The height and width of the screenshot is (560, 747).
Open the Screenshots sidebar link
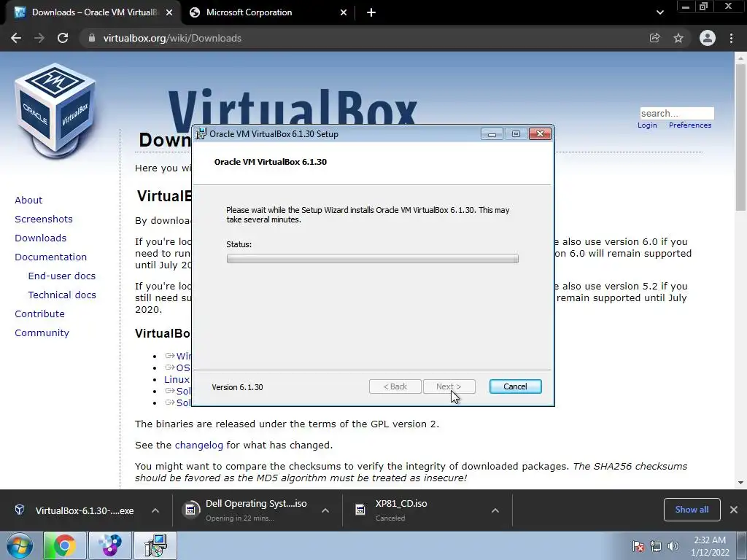[44, 219]
